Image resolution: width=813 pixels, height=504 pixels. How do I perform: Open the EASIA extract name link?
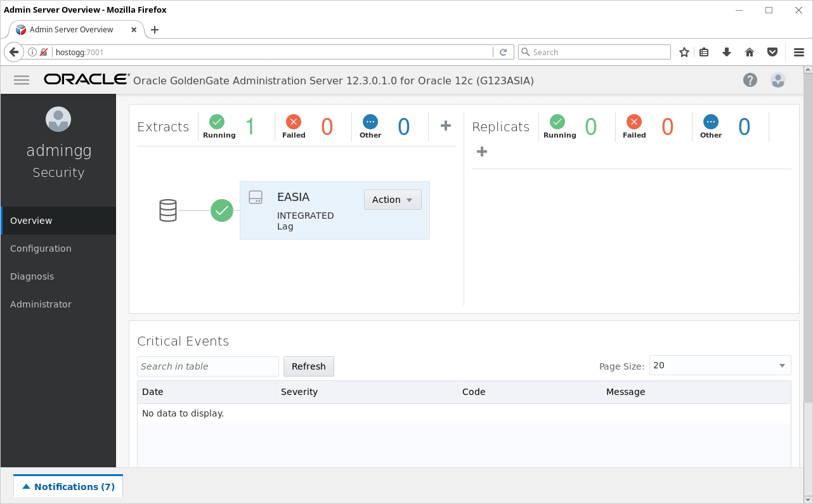tap(293, 197)
